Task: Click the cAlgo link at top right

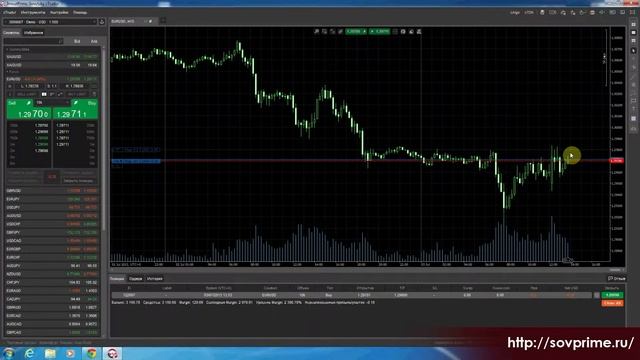Action: (x=515, y=13)
